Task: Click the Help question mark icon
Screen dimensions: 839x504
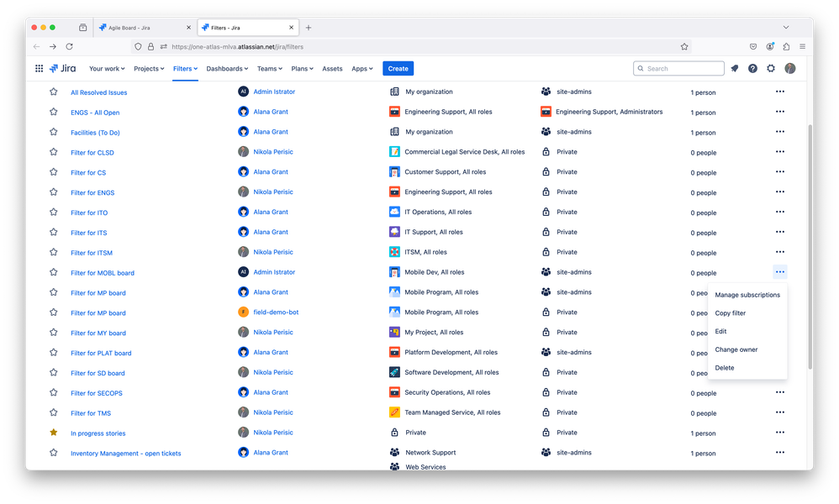Action: click(x=752, y=68)
